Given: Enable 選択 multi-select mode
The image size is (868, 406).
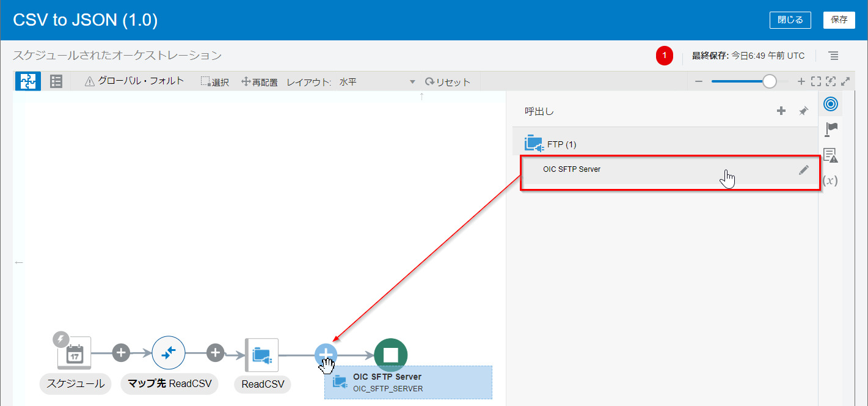Looking at the screenshot, I should click(x=215, y=82).
